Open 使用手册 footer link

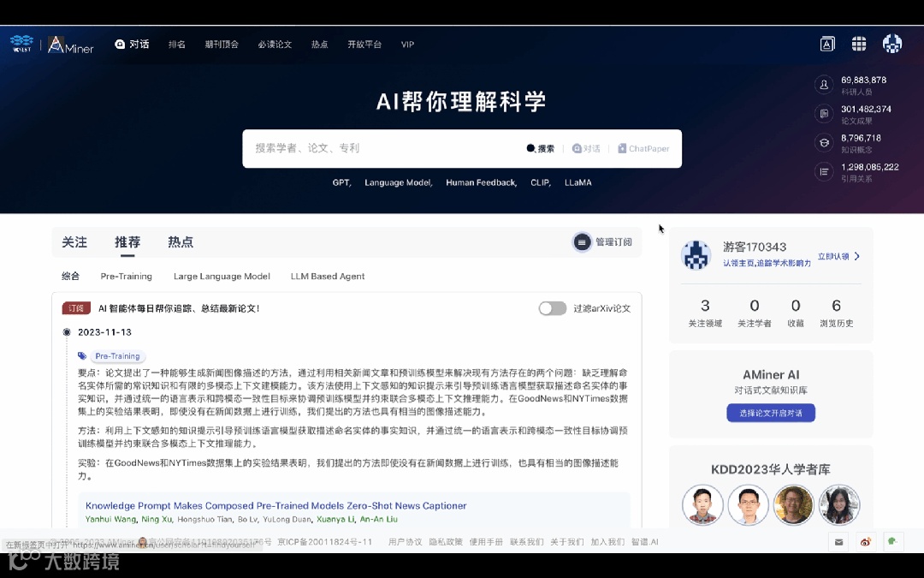point(486,541)
